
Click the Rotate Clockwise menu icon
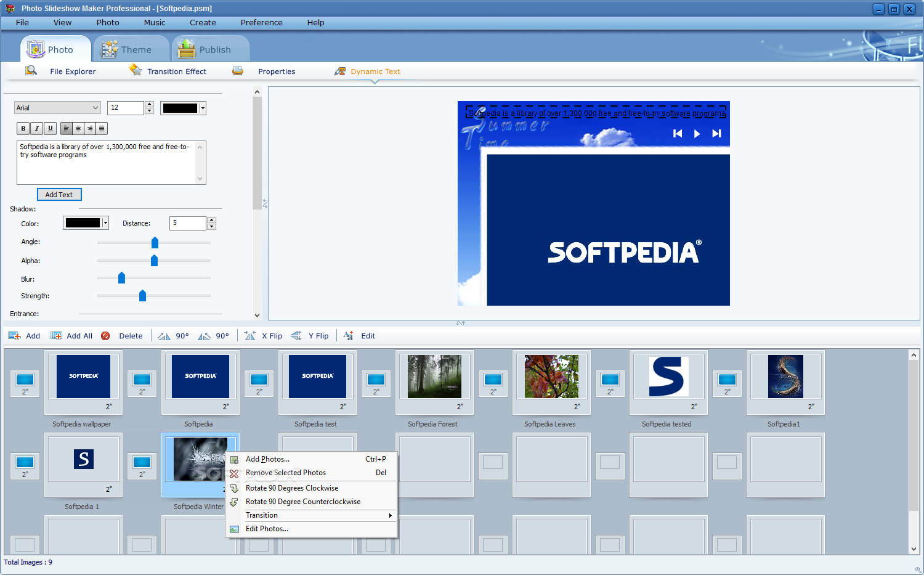[234, 488]
